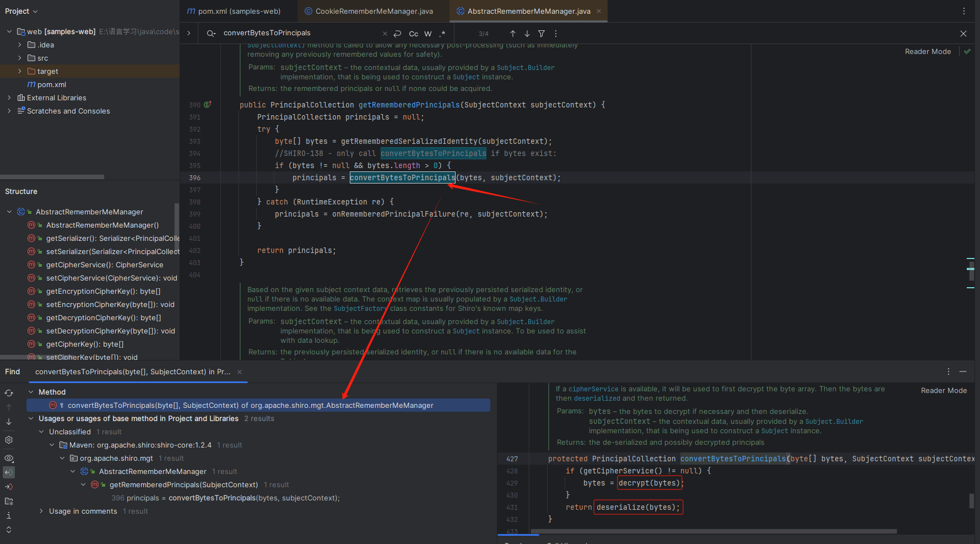
Task: Collapse the Method group in Find results
Action: tap(31, 392)
